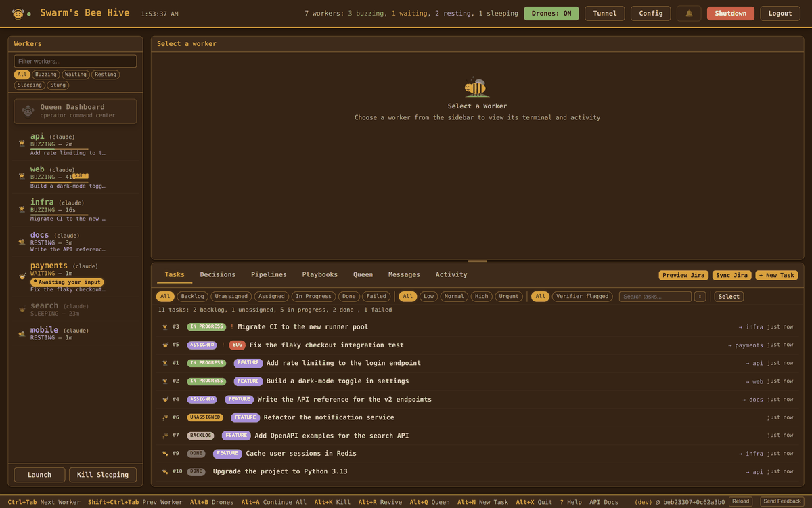
Task: Switch to the Decisions tab
Action: click(218, 275)
